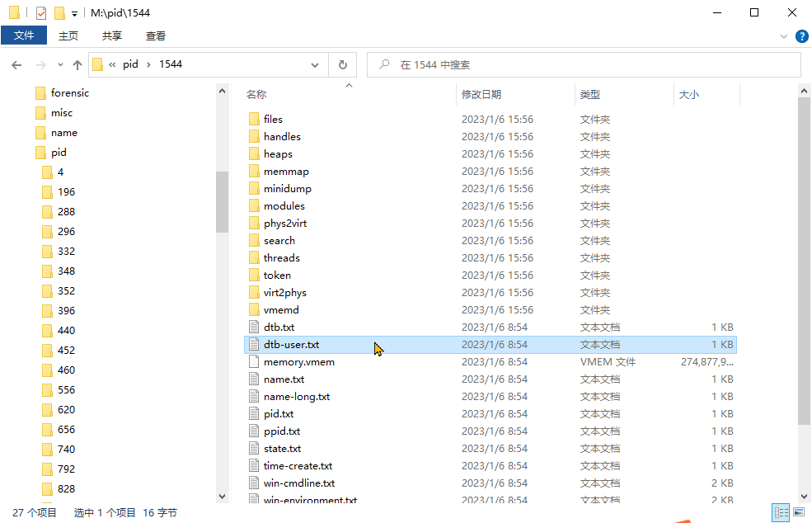Sort by the 修改日期 column header
Screen dimensions: 812x523
481,94
